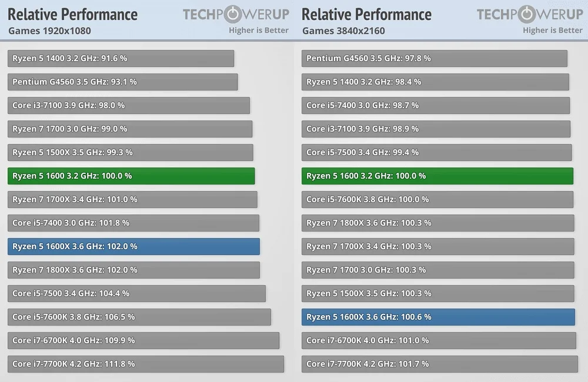Click the left Higher is Better label
This screenshot has height=382, width=588.
pos(259,31)
